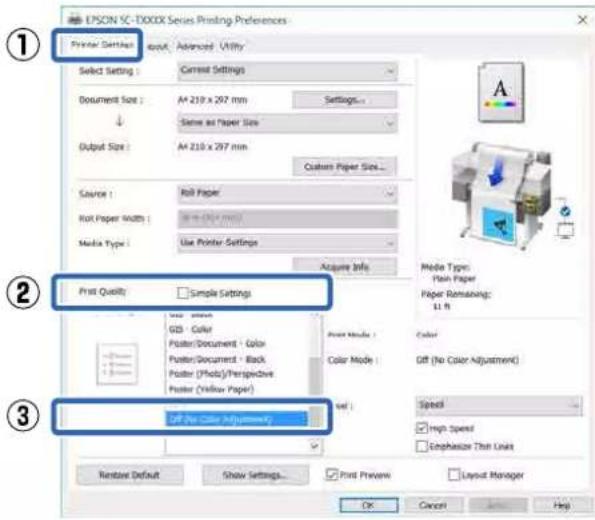
Task: Click the Acquire Info button
Action: point(345,267)
